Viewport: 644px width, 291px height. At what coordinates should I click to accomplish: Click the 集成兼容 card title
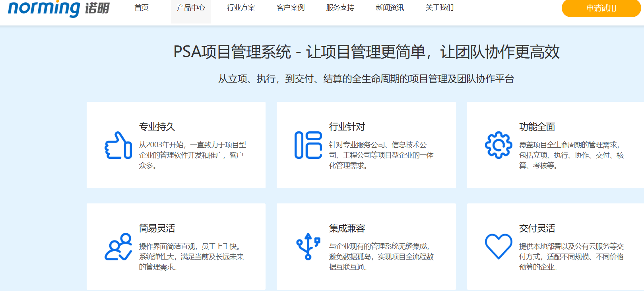[x=347, y=229]
